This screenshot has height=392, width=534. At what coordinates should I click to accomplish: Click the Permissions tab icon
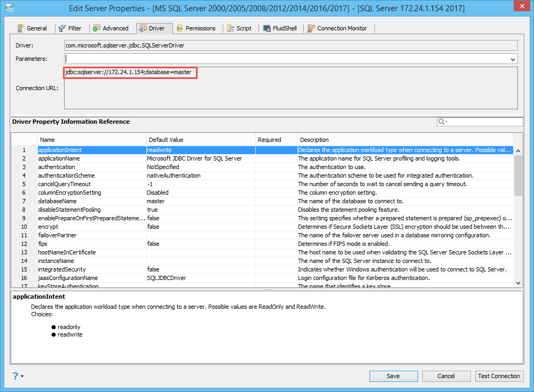tap(180, 29)
